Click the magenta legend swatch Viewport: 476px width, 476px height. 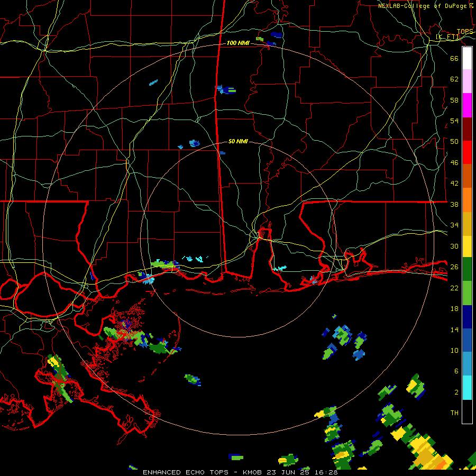click(467, 105)
